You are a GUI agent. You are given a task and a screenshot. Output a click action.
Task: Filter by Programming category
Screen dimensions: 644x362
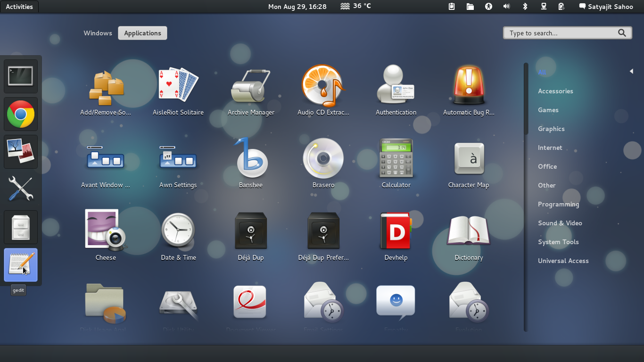(x=559, y=204)
